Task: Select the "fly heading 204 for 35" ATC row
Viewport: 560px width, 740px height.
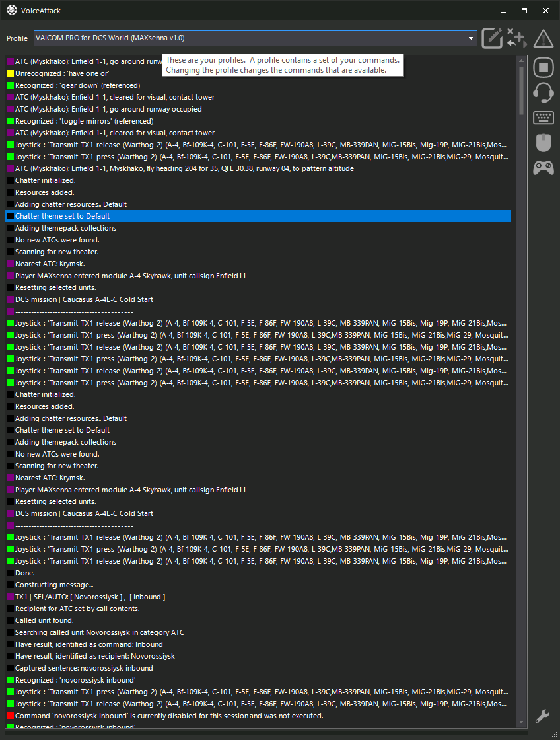Action: point(258,169)
